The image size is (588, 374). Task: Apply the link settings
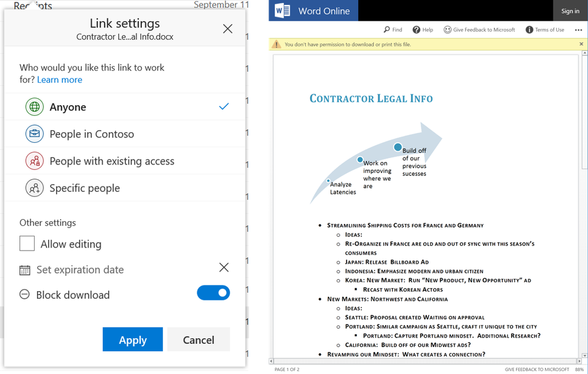(x=133, y=339)
